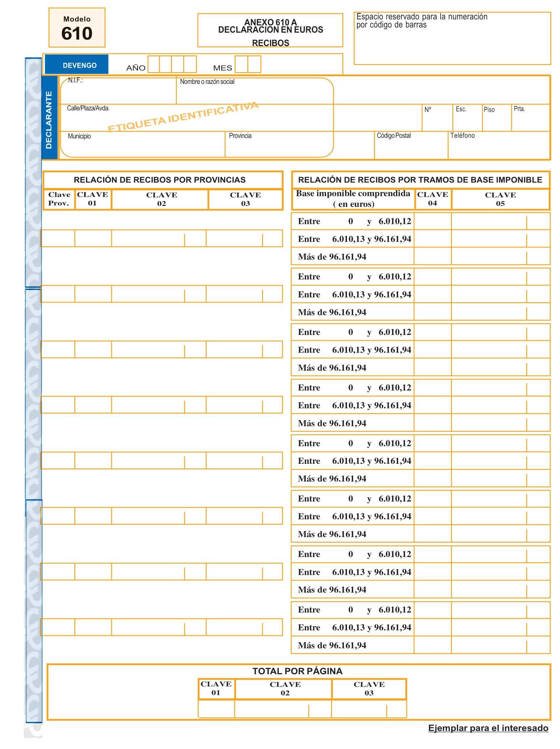Select the Teléfono field
This screenshot has height=749, width=560.
coord(499,145)
